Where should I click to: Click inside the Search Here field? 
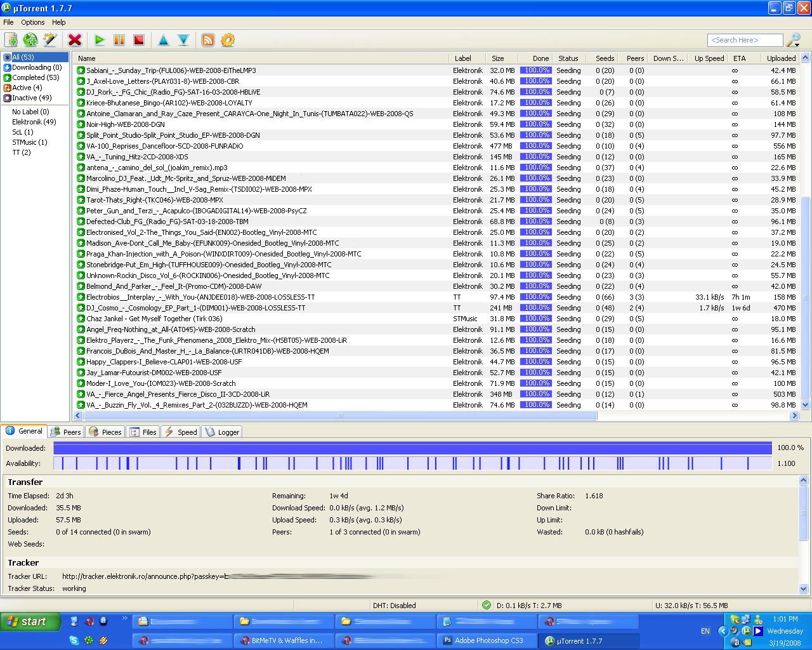pyautogui.click(x=745, y=40)
